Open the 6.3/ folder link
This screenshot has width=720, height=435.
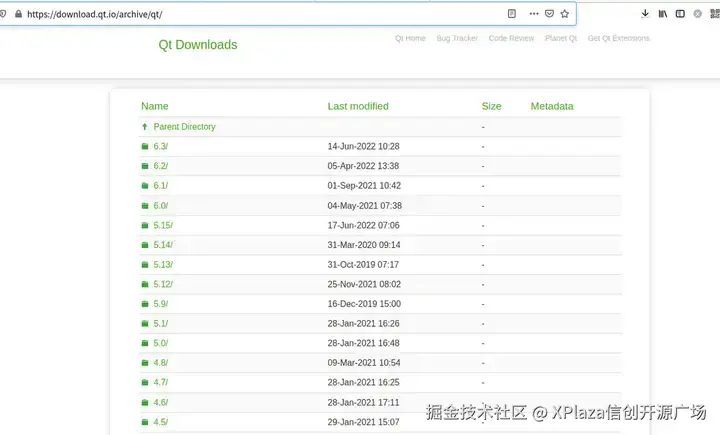tap(161, 147)
